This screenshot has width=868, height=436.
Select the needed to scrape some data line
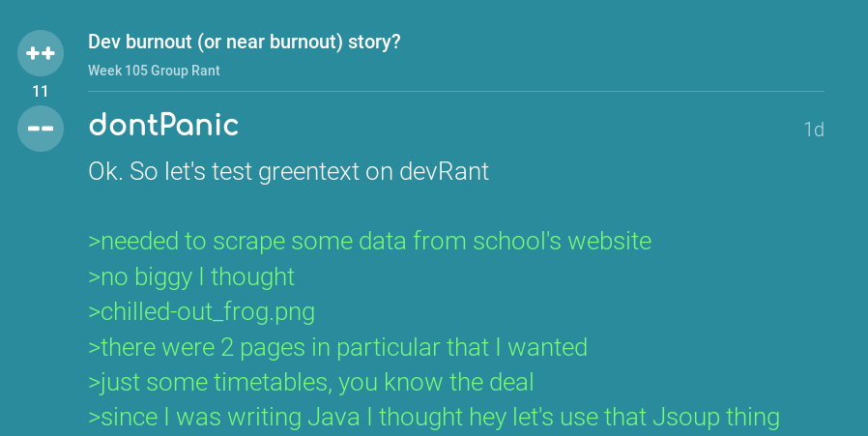point(370,241)
